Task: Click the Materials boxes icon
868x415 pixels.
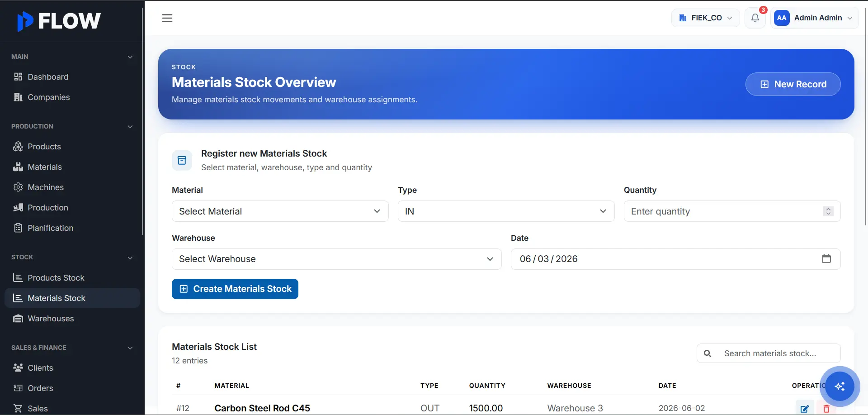Action: (x=18, y=167)
